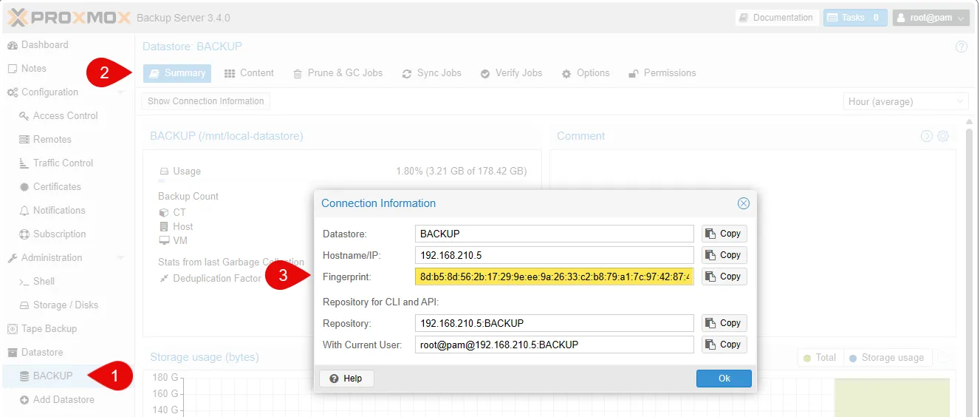
Task: Copy the Repository string
Action: [x=724, y=323]
